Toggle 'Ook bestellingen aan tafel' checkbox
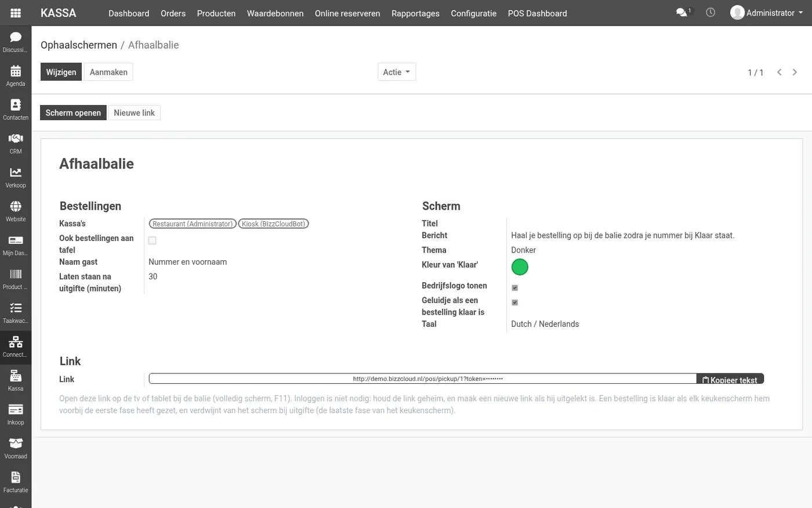This screenshot has width=812, height=508. coord(153,240)
